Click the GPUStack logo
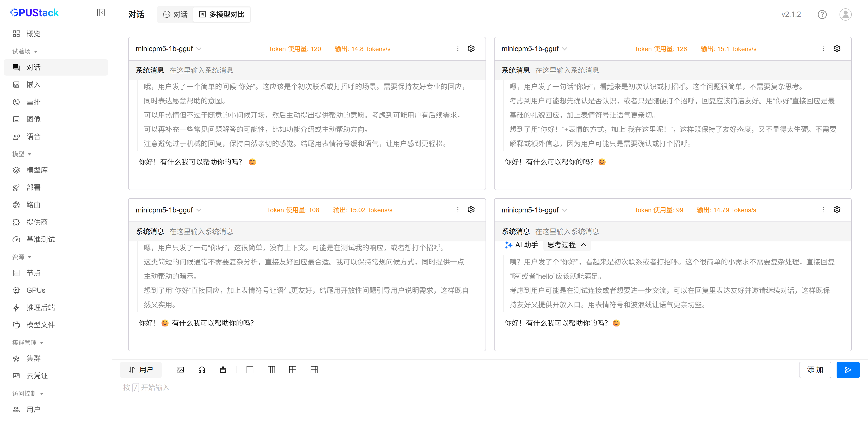 pyautogui.click(x=34, y=13)
